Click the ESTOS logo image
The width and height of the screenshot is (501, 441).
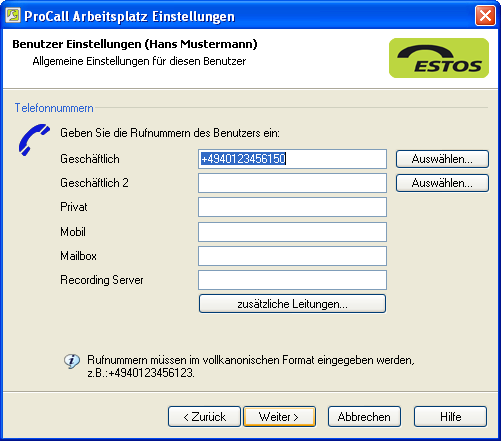click(x=439, y=58)
